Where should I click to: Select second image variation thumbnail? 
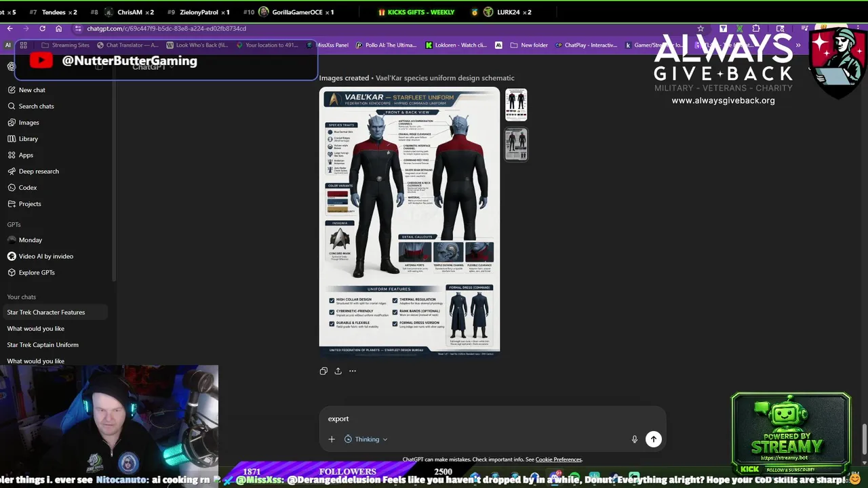(516, 144)
